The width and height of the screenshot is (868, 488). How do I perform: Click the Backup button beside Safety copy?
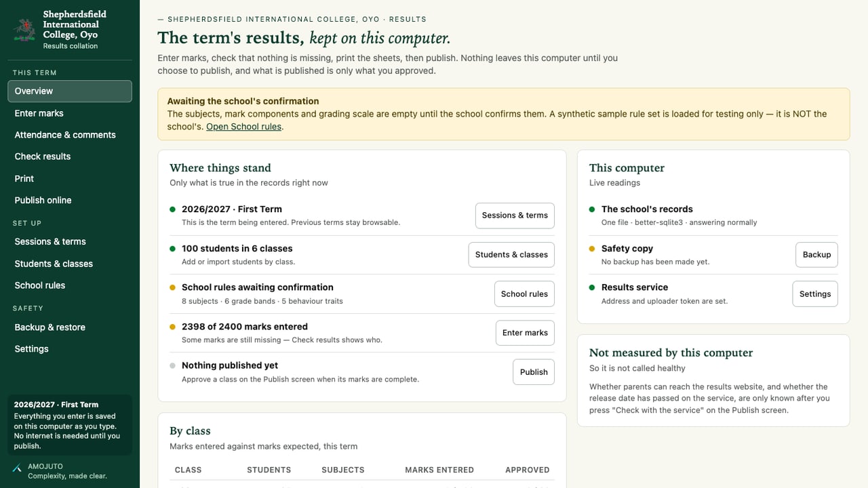click(816, 255)
